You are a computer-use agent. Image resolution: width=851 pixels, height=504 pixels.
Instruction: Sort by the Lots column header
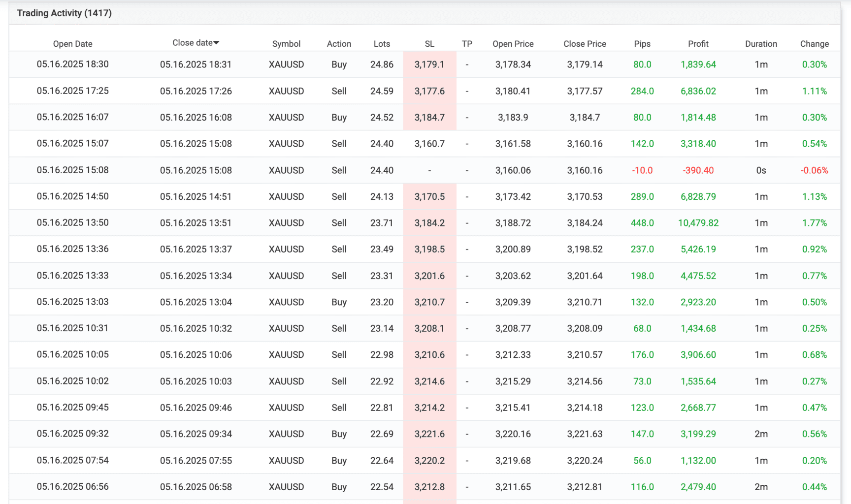(382, 44)
